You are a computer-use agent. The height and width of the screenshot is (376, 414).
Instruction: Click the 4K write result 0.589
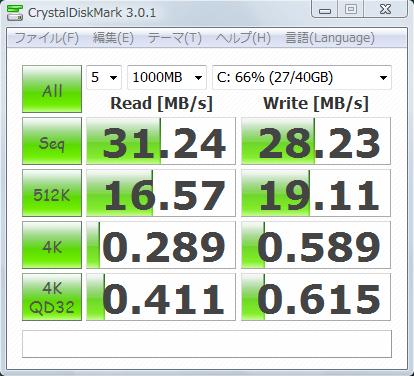tap(316, 245)
